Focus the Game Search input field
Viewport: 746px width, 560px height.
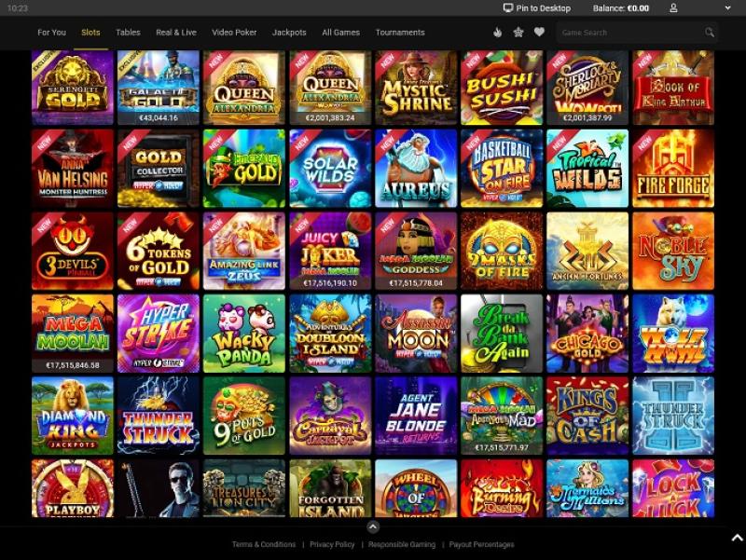[630, 33]
